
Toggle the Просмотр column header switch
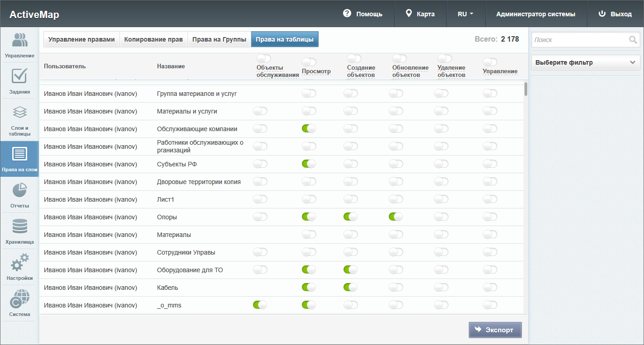point(309,62)
